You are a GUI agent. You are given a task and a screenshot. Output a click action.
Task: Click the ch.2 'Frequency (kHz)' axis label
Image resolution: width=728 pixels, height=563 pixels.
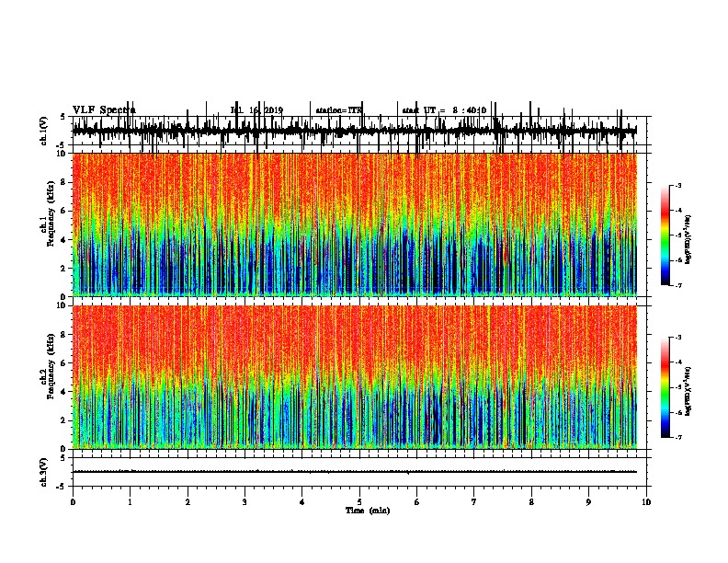point(51,366)
